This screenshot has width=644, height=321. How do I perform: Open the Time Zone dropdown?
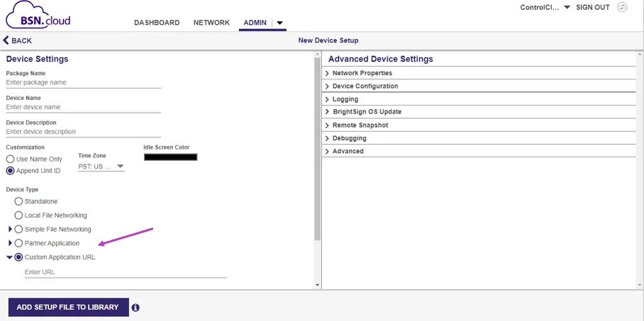pos(101,167)
